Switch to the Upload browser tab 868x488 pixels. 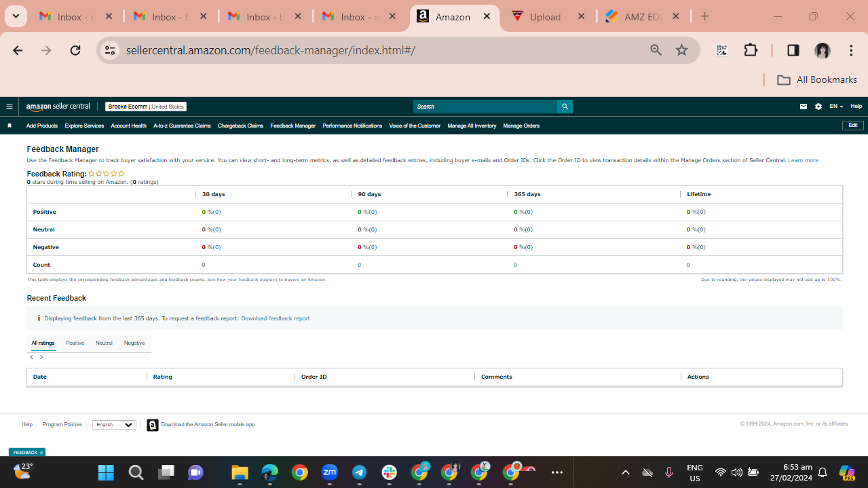(x=548, y=17)
